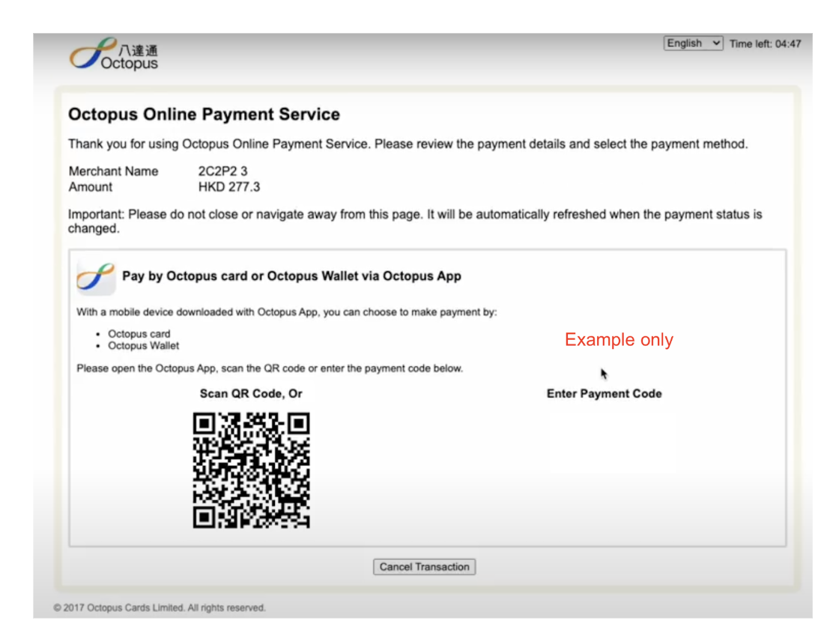Click the Octopus logo in the header
This screenshot has width=830, height=644.
click(x=114, y=54)
